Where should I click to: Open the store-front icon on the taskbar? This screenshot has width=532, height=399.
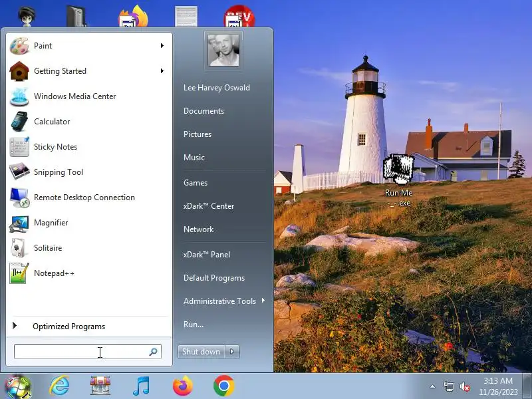(x=100, y=386)
